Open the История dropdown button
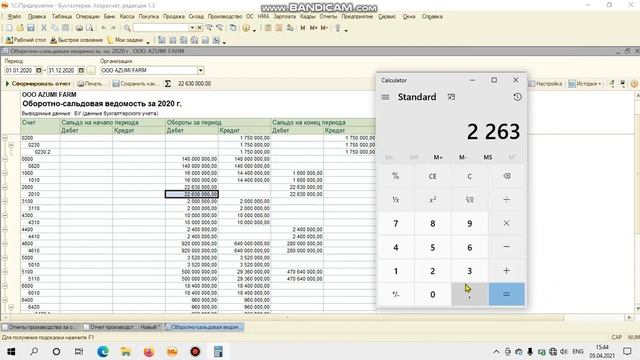This screenshot has width=640, height=360. (x=585, y=84)
